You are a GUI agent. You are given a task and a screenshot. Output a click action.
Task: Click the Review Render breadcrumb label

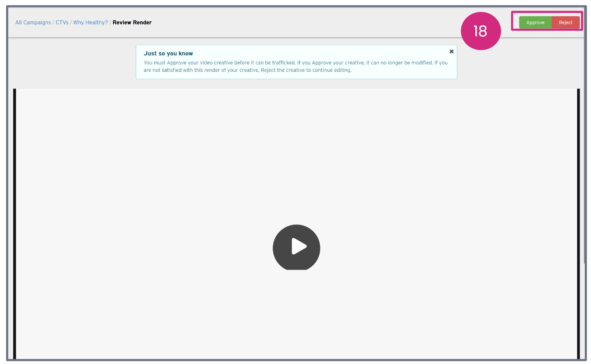(x=132, y=23)
